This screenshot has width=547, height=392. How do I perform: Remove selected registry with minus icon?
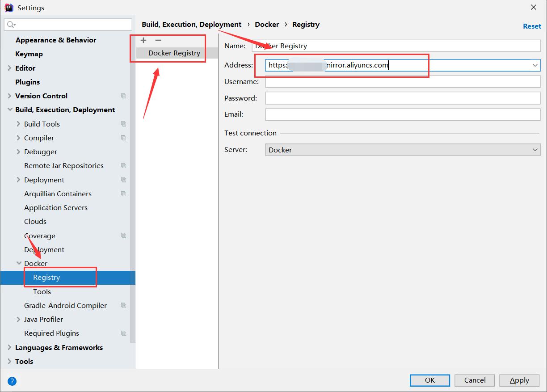(x=158, y=40)
